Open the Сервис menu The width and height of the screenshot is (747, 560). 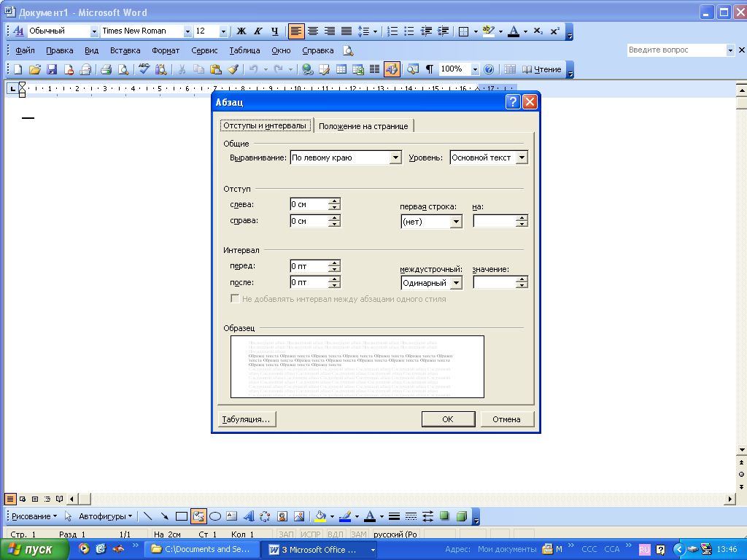pyautogui.click(x=204, y=50)
